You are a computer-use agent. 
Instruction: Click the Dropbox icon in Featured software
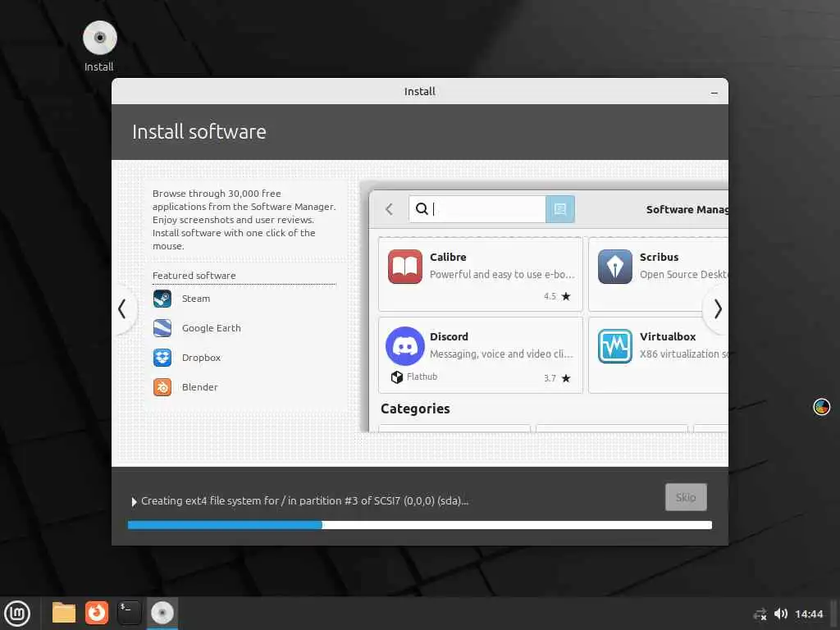pyautogui.click(x=162, y=358)
